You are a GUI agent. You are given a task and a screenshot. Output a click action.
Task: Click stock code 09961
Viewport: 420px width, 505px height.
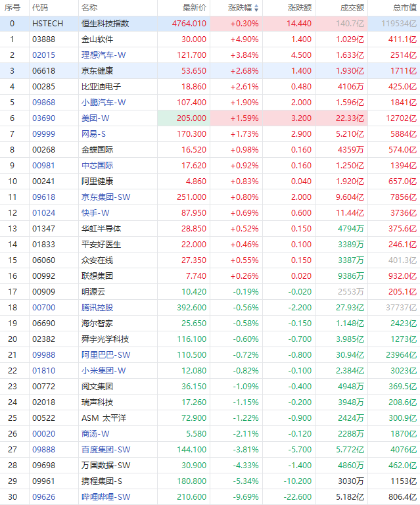[44, 481]
